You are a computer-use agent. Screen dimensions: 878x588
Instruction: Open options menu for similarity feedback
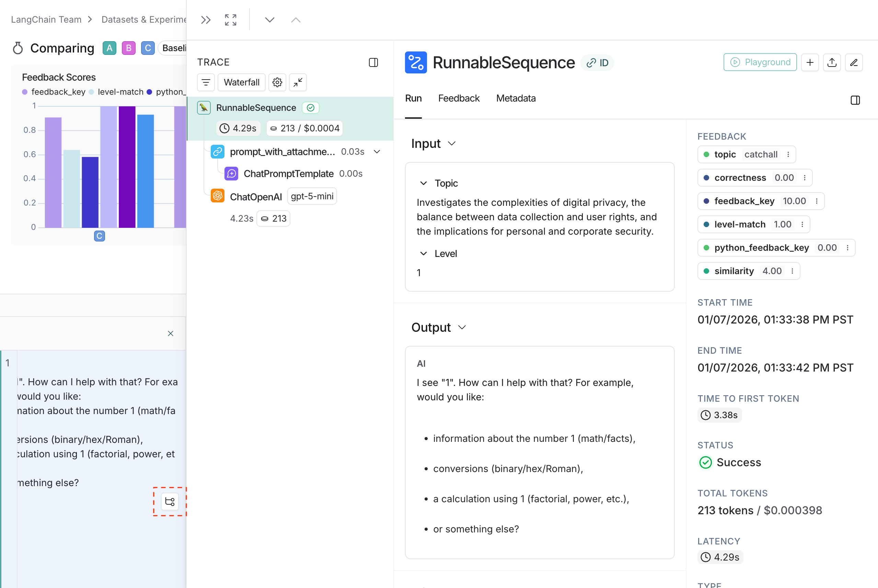click(x=793, y=271)
